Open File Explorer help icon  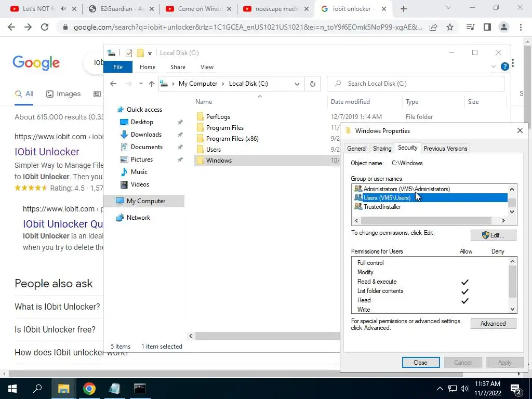point(505,66)
